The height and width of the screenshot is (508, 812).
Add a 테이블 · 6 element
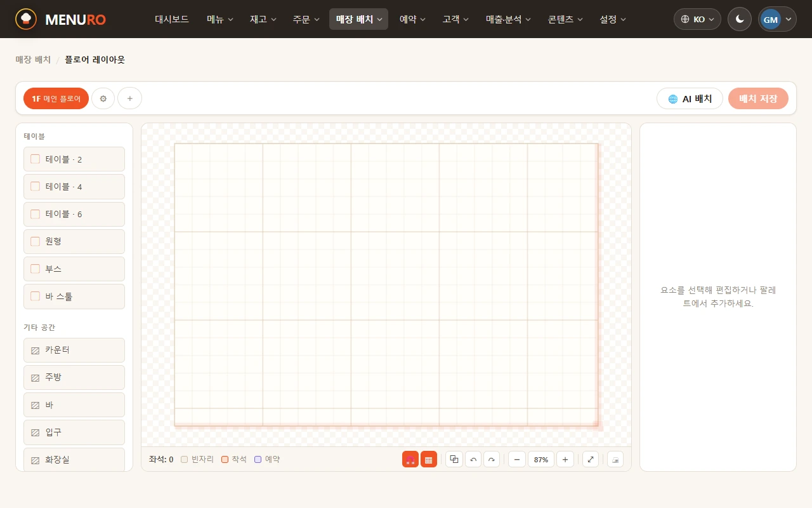pos(74,214)
